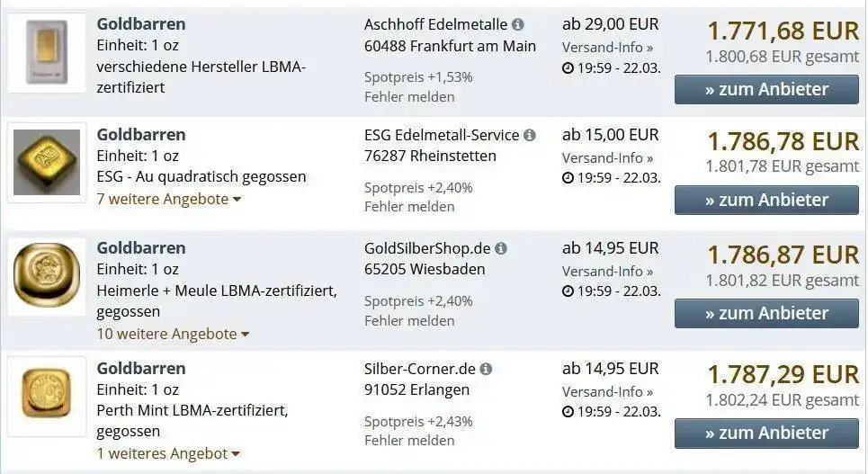
Task: Report error for the Silber-Corner.de listing
Action: pos(409,440)
